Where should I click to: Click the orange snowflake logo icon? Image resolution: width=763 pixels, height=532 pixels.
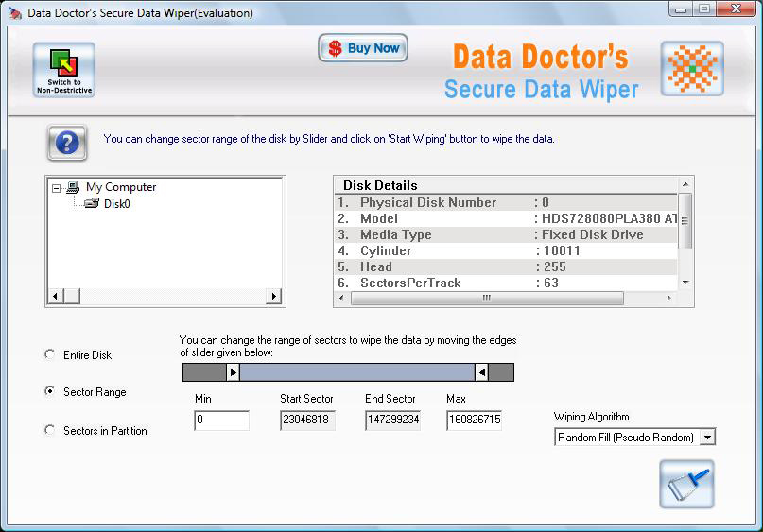[x=692, y=69]
